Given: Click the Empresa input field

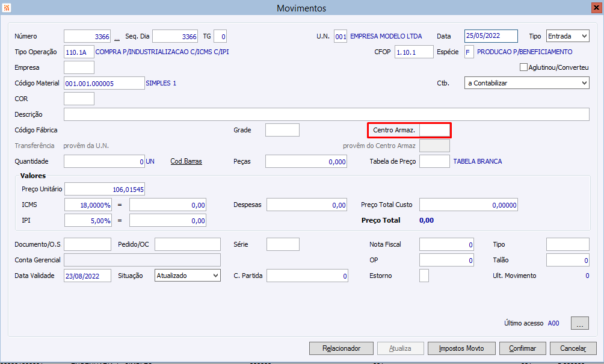Looking at the screenshot, I should coord(79,67).
